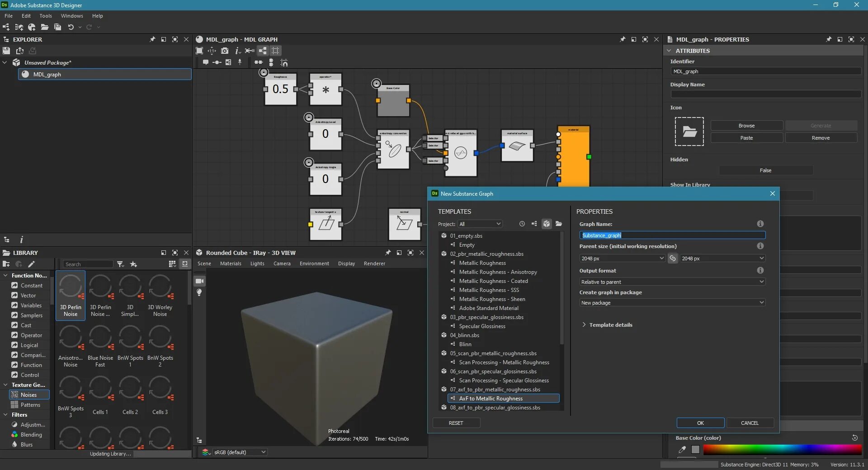Toggle the connector display icon in MDL toolbar
Viewport: 868px width, 470px height.
coord(250,51)
